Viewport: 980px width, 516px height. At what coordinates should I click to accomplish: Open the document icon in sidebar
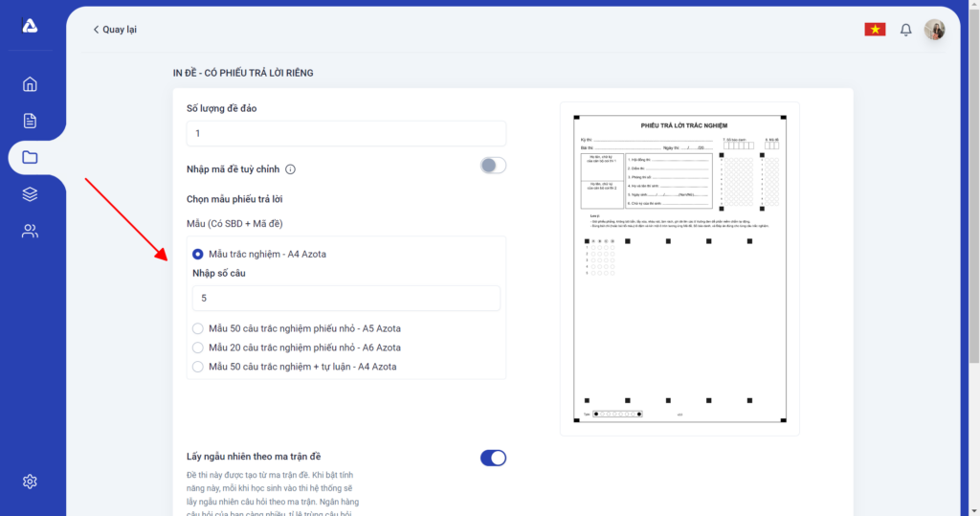(30, 121)
